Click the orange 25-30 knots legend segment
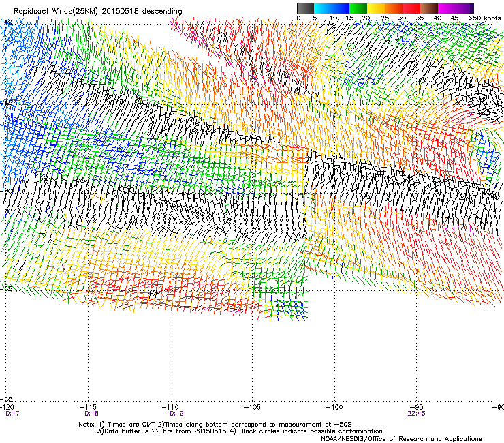 [394, 8]
